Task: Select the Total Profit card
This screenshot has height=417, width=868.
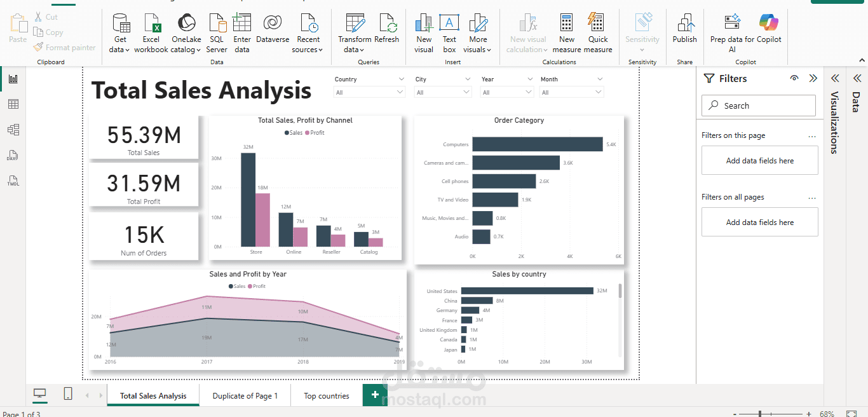Action: click(x=144, y=186)
